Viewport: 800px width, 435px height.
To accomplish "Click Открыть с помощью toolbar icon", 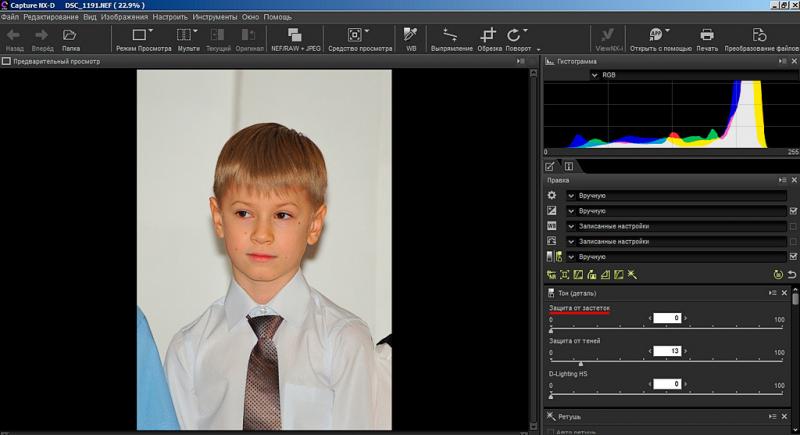I will (x=658, y=35).
